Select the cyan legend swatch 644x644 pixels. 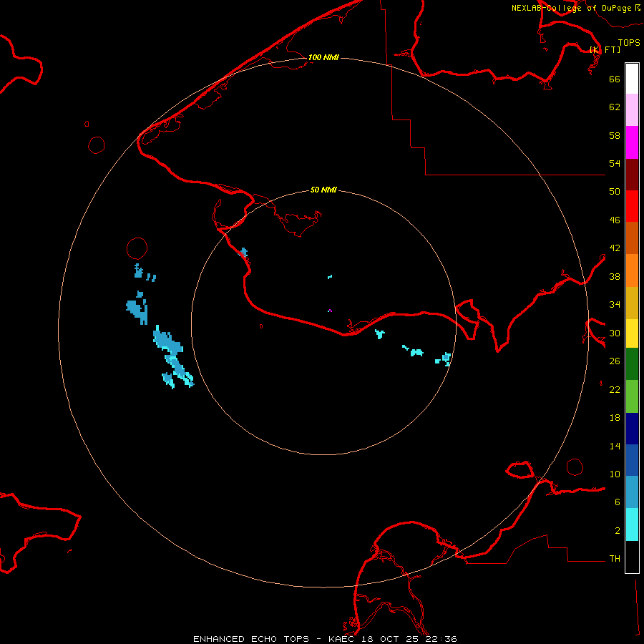(632, 525)
